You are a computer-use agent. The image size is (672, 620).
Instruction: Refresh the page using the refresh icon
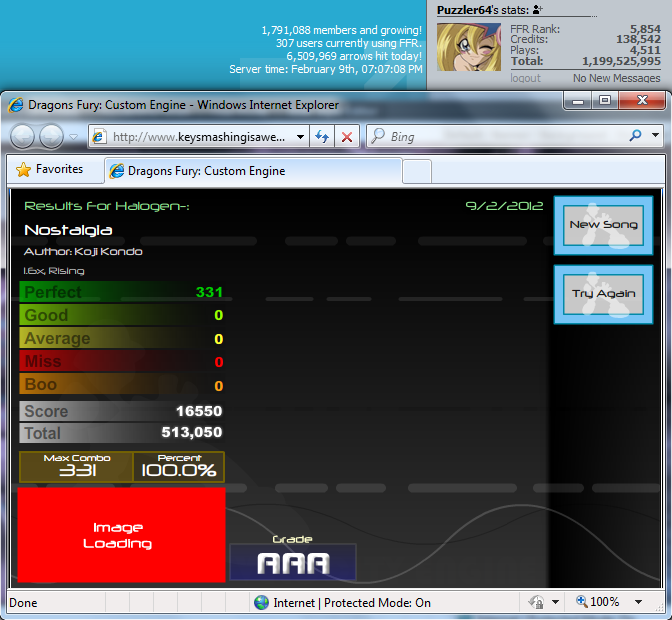tap(322, 137)
